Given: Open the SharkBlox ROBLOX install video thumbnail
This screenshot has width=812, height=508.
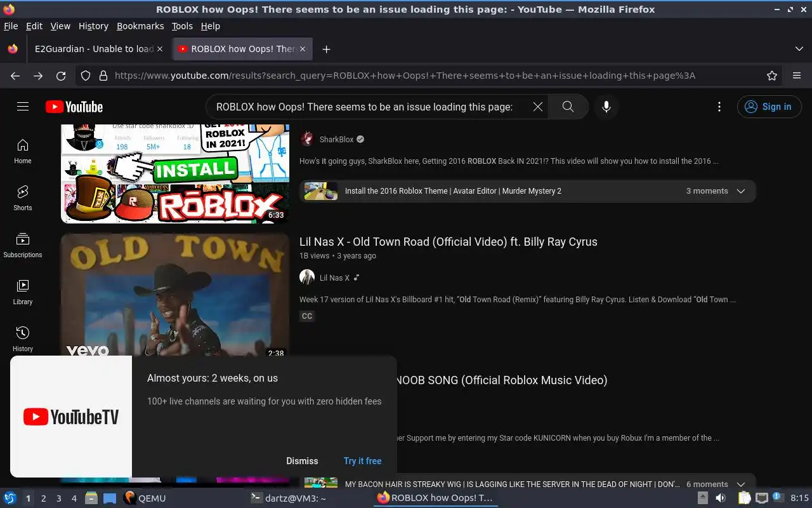Looking at the screenshot, I should 175,173.
